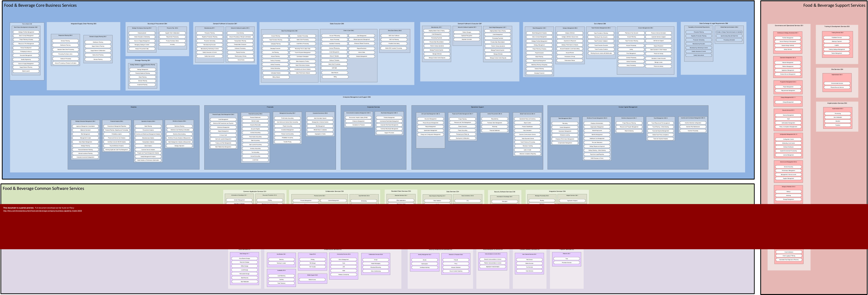Screen dimensions: 868x295
Task: Click the 'Food & Beverage Core Business Services' title
Action: click(40, 6)
